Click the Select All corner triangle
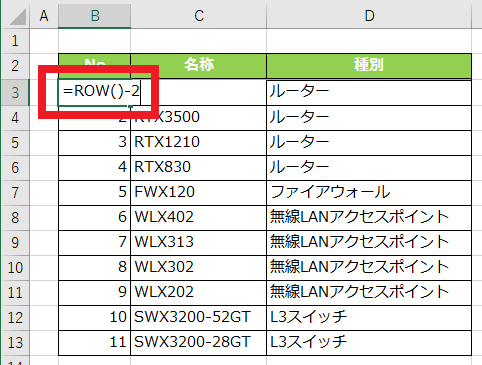 17,16
